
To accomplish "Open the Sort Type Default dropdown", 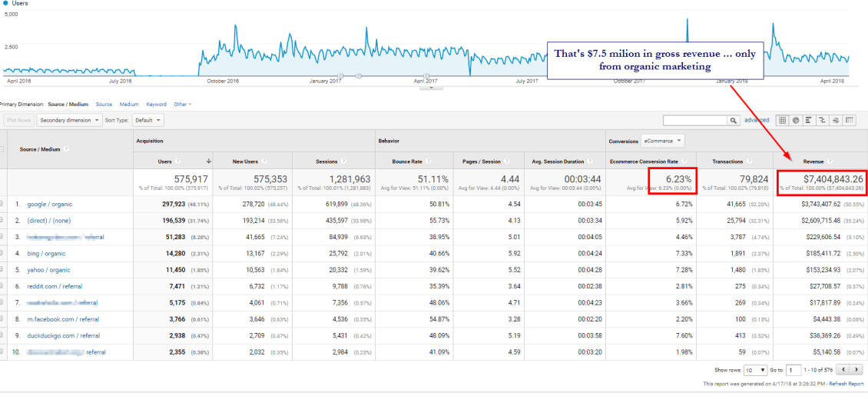I will [x=147, y=120].
